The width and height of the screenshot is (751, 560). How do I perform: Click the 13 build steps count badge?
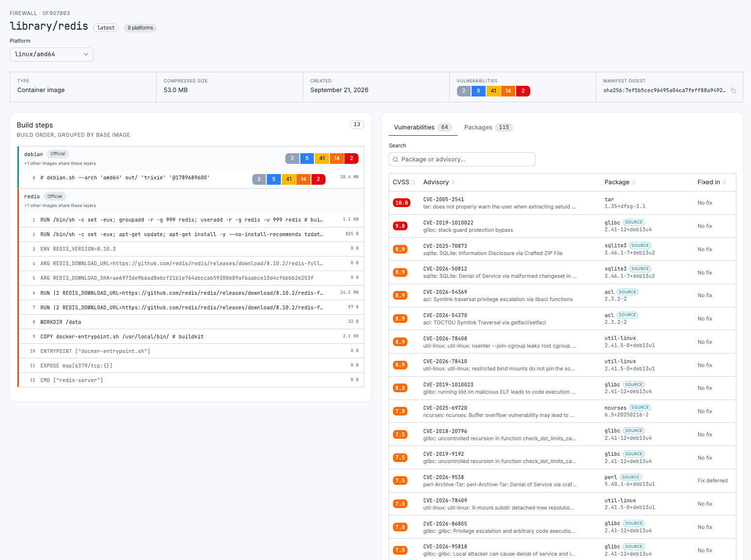(357, 125)
